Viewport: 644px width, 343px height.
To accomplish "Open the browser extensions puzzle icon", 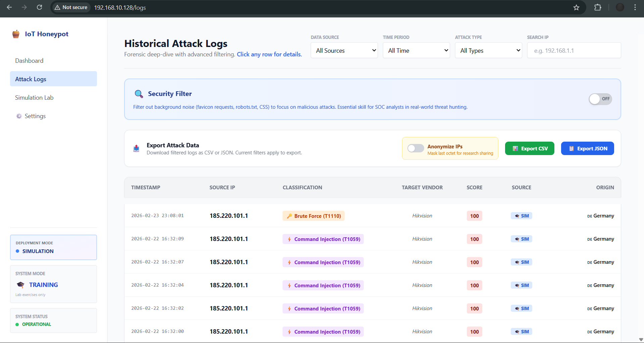I will [x=598, y=7].
